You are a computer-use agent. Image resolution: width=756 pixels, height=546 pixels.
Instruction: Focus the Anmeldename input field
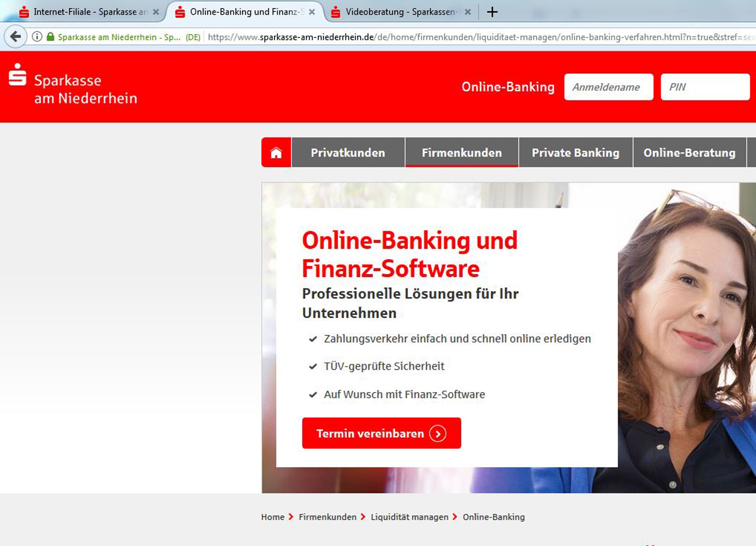click(608, 87)
